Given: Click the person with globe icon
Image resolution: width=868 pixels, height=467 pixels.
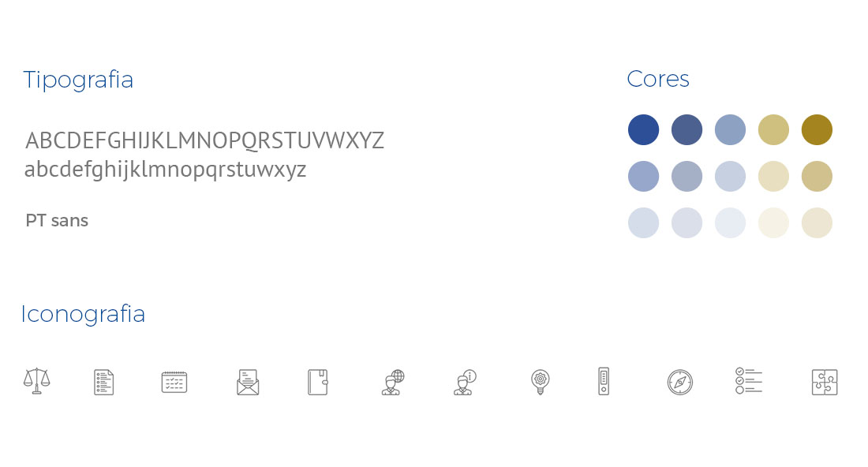Looking at the screenshot, I should pyautogui.click(x=392, y=382).
